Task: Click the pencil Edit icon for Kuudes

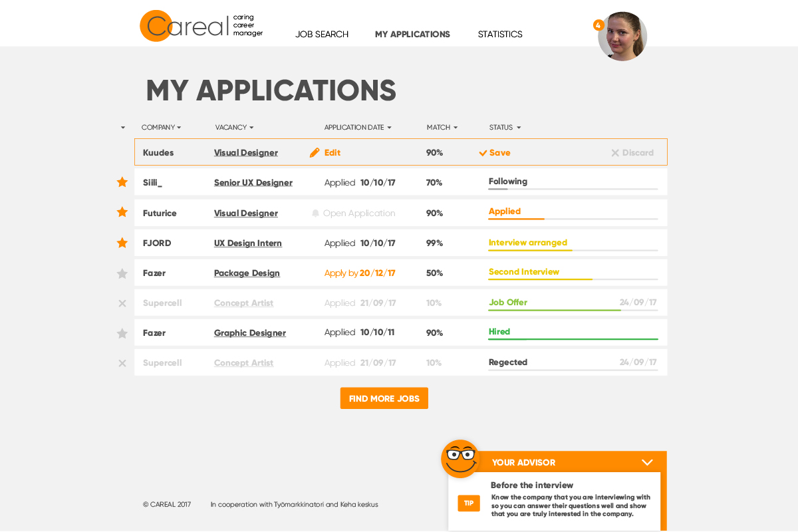Action: click(315, 153)
